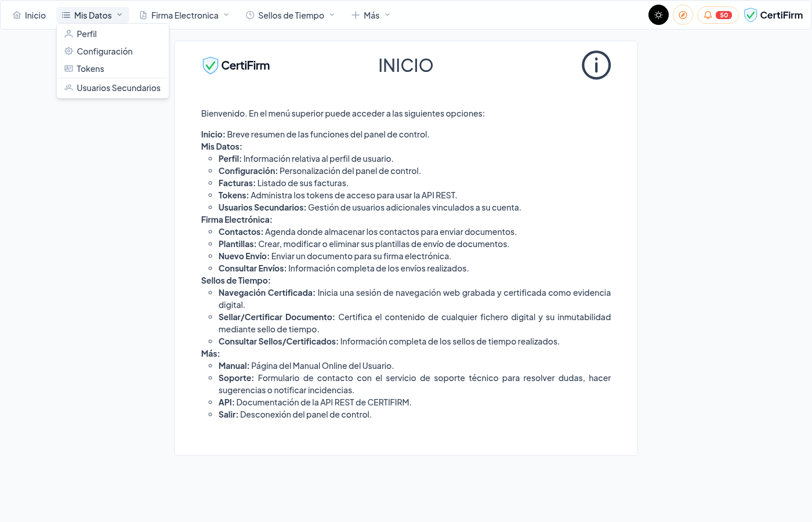Expand the Firma Electronica dropdown chevron

[226, 15]
